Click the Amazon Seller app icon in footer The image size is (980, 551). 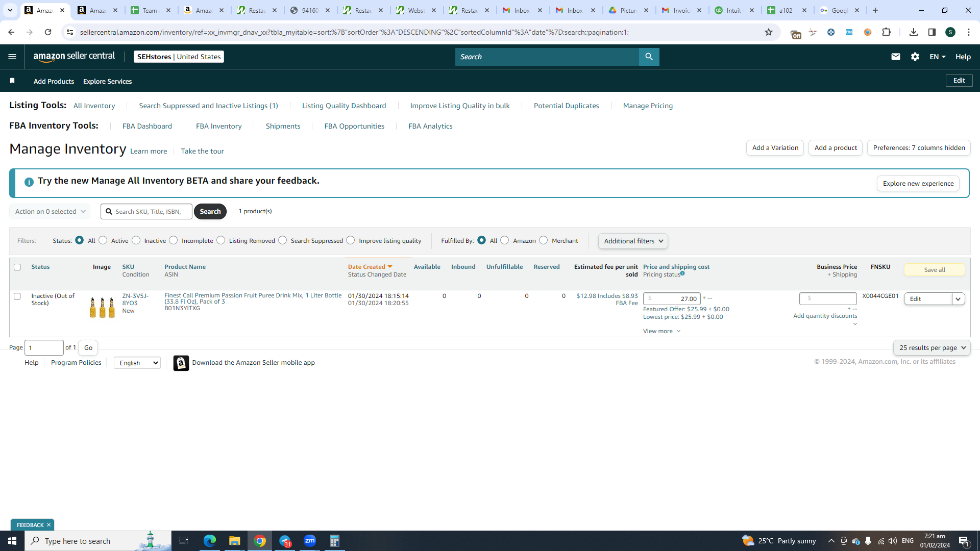coord(181,363)
